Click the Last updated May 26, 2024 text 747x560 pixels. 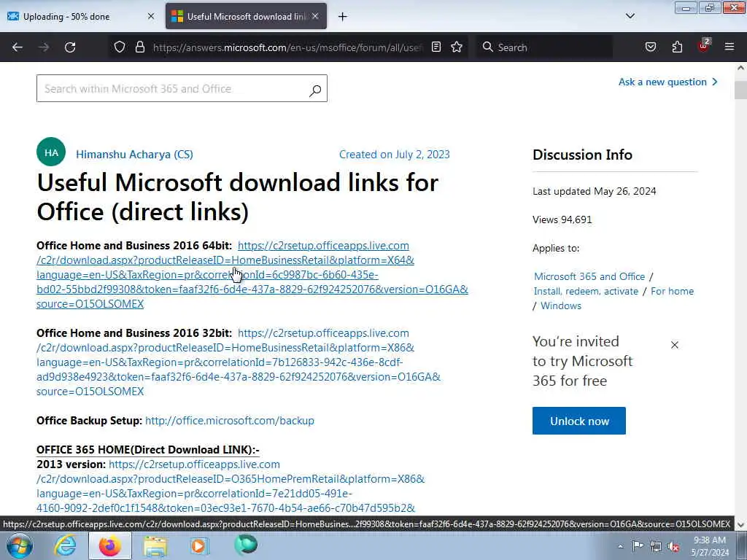pos(594,191)
